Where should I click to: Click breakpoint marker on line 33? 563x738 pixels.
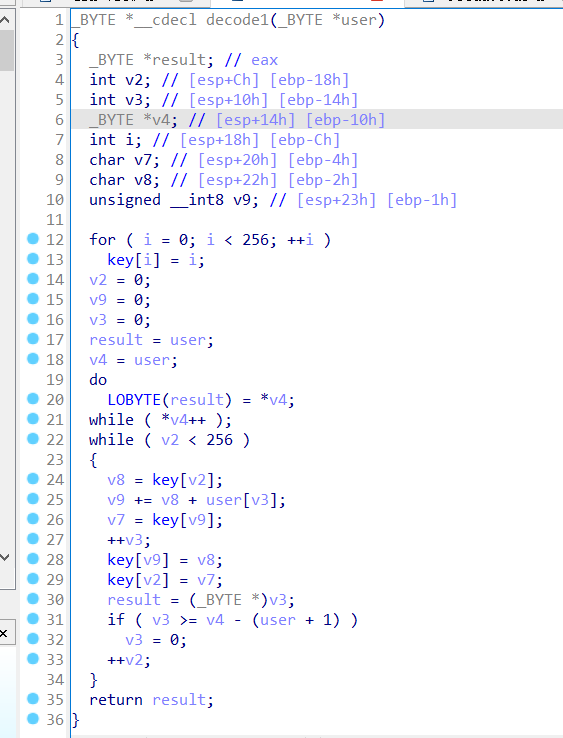point(33,659)
